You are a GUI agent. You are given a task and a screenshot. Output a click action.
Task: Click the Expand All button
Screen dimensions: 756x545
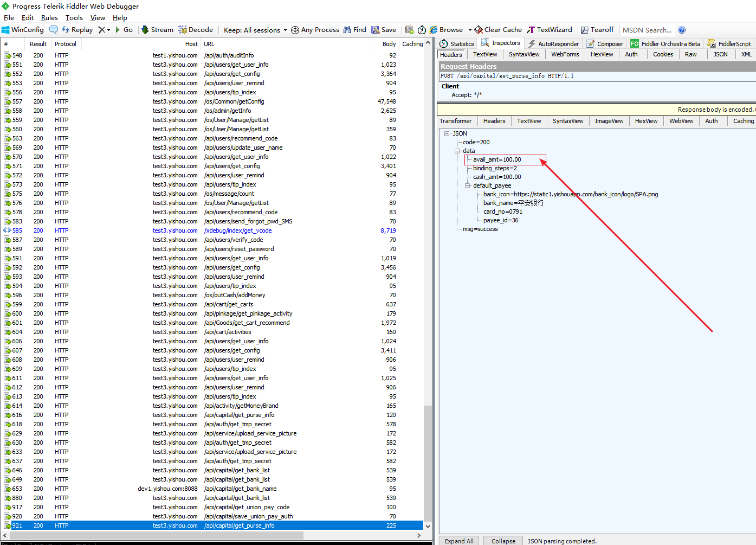click(x=459, y=541)
